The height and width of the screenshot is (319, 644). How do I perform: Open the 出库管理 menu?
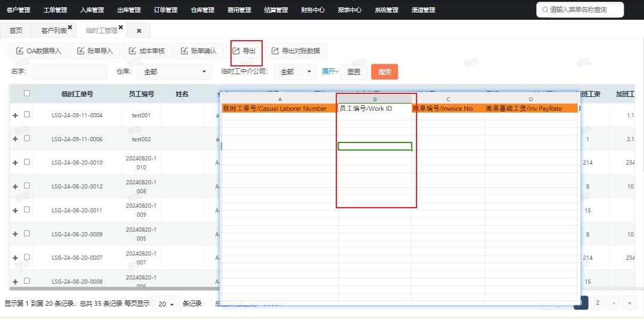tap(129, 10)
